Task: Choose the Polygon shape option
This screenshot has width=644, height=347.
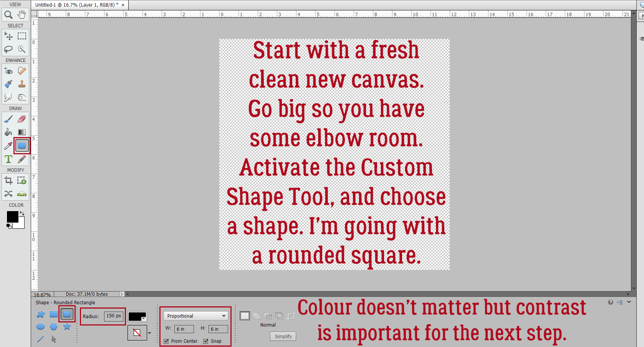Action: (x=54, y=327)
